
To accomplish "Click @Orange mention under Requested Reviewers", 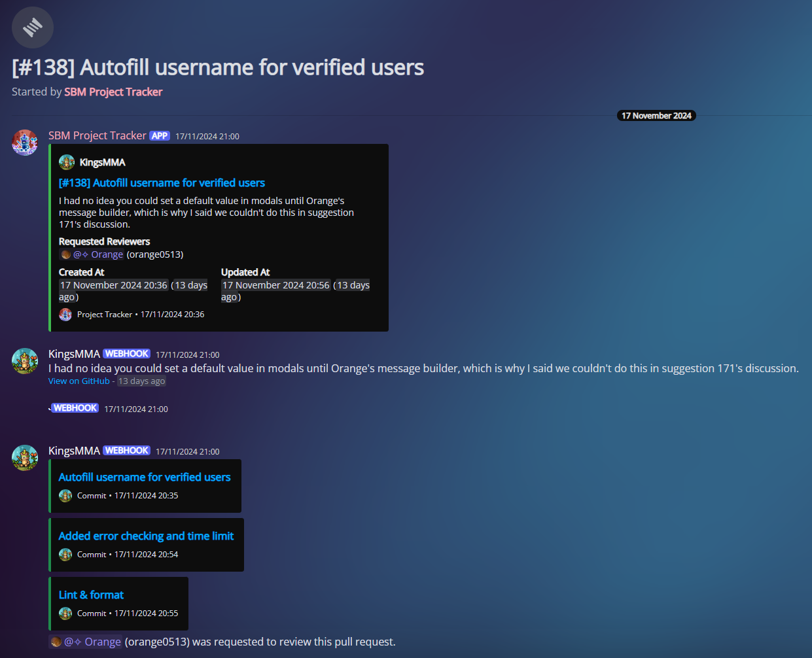I will pyautogui.click(x=98, y=254).
